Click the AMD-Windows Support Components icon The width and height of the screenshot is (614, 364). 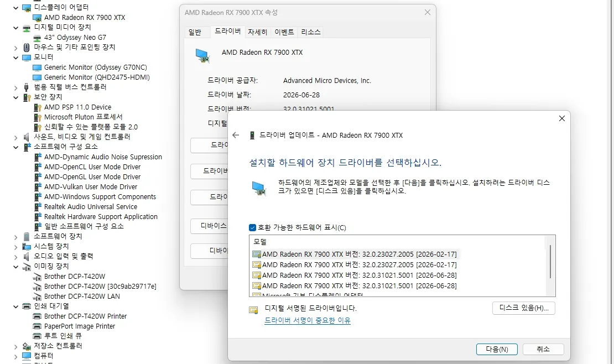click(38, 197)
